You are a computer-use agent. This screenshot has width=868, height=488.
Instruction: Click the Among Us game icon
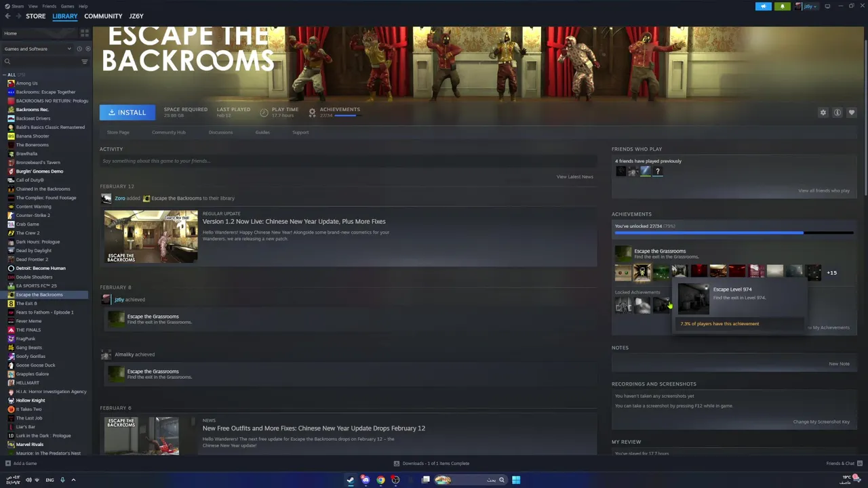coord(11,83)
